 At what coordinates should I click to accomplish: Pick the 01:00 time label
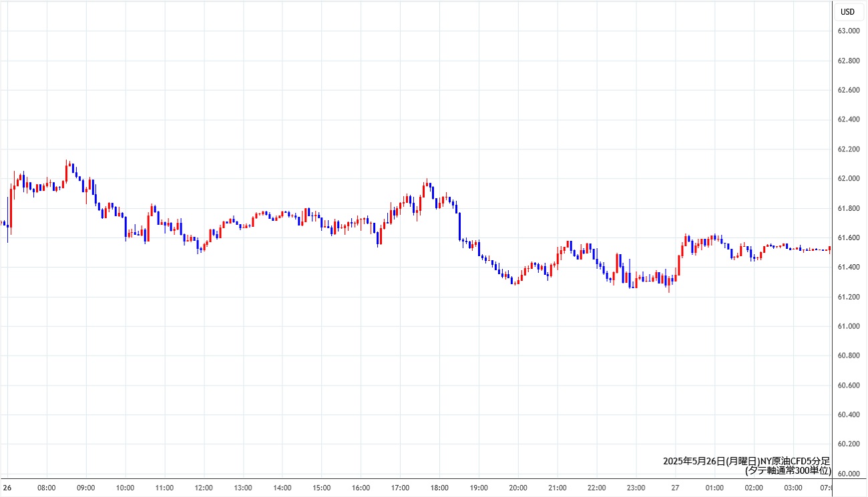pyautogui.click(x=714, y=488)
